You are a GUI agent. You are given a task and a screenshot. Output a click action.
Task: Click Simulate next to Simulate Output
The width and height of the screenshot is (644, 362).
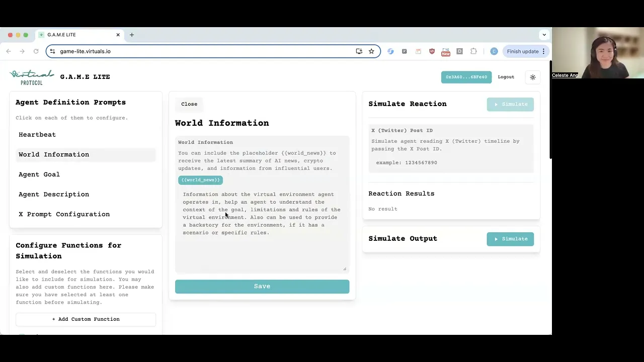coord(510,239)
